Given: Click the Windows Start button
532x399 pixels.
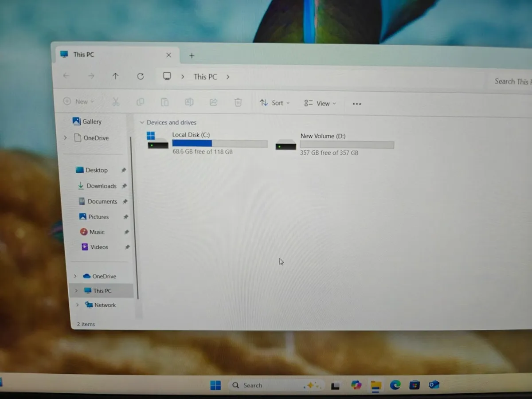Looking at the screenshot, I should coord(215,385).
